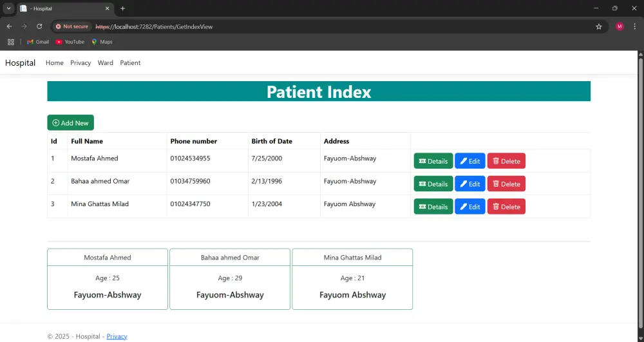Screen dimensions: 644x342
Task: Open Details for Bahaa ahmed Omar
Action: pos(433,184)
